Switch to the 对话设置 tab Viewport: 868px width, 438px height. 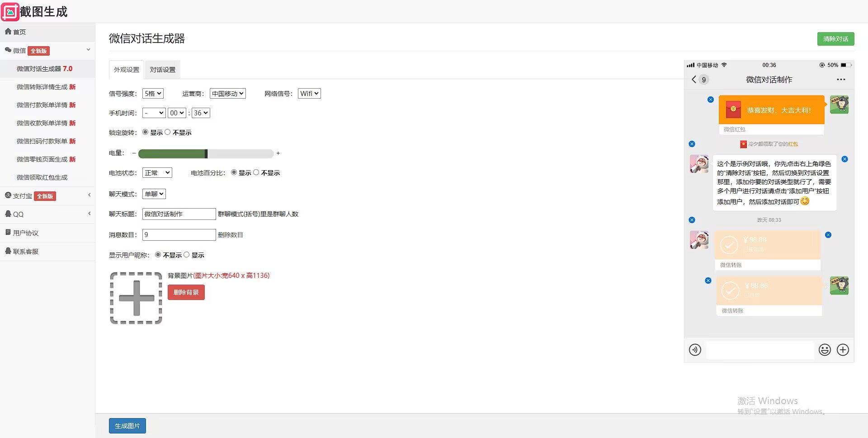click(163, 70)
